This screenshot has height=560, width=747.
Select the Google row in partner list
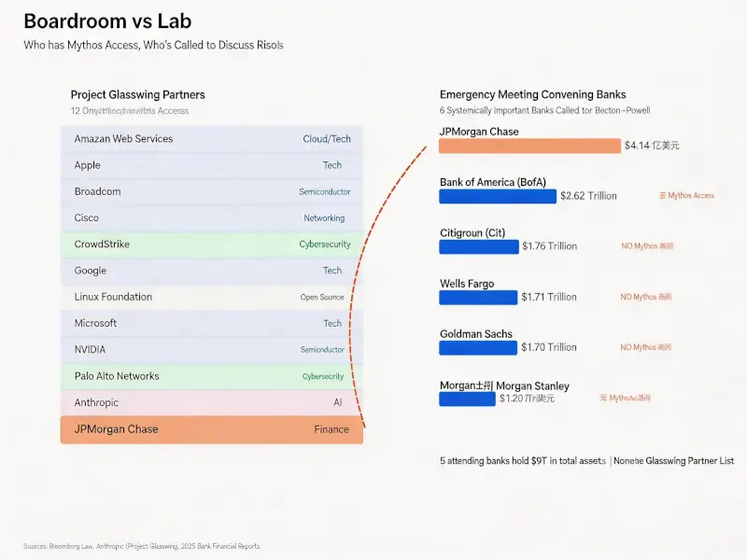coord(212,271)
